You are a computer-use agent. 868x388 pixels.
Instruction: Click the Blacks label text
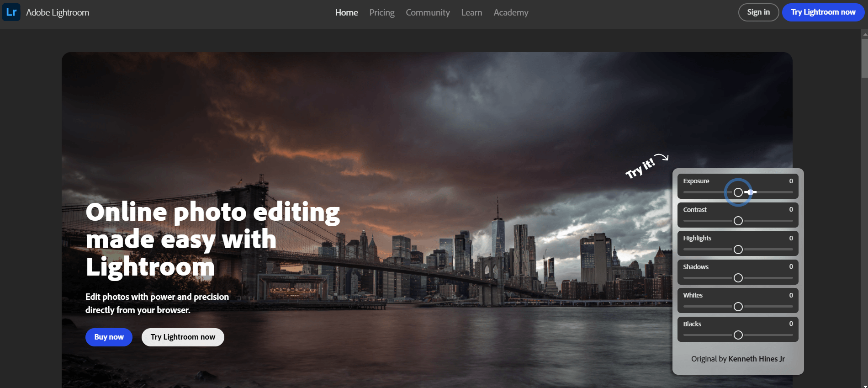692,324
